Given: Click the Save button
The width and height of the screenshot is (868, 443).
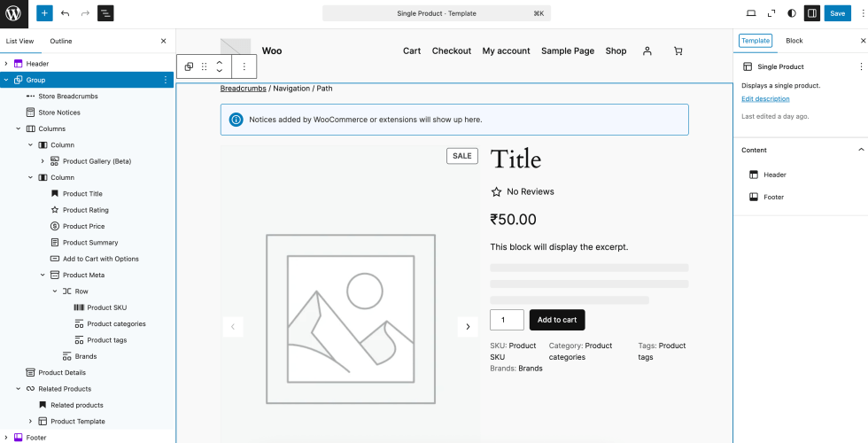Looking at the screenshot, I should 837,13.
